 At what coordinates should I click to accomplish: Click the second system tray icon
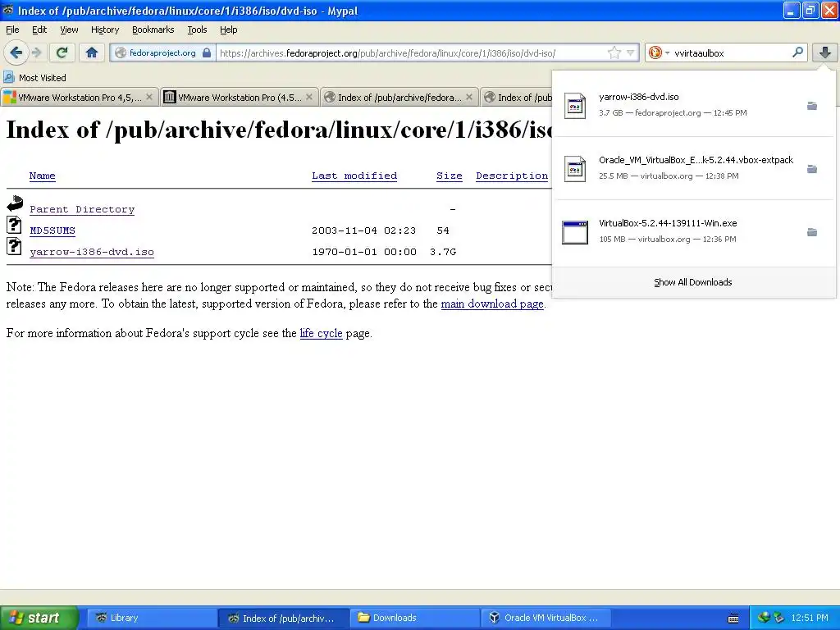click(779, 618)
